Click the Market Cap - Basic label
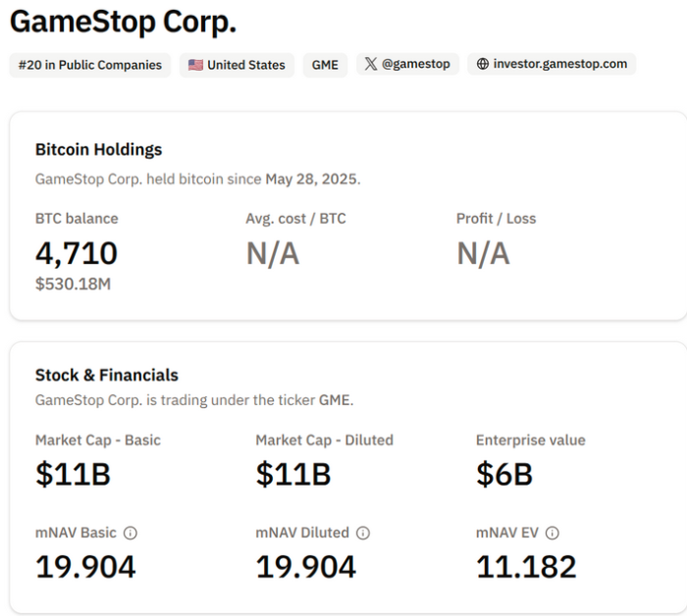This screenshot has height=616, width=687. (98, 440)
